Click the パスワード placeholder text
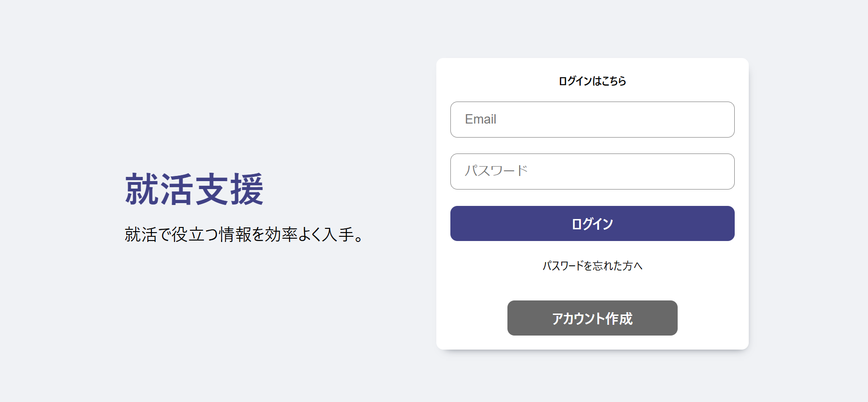The height and width of the screenshot is (402, 868). coord(496,171)
